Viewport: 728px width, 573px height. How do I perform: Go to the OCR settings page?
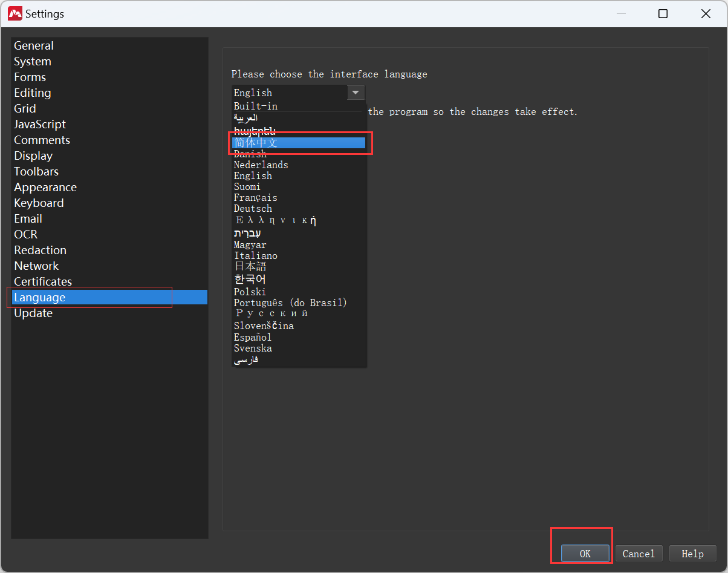point(26,235)
